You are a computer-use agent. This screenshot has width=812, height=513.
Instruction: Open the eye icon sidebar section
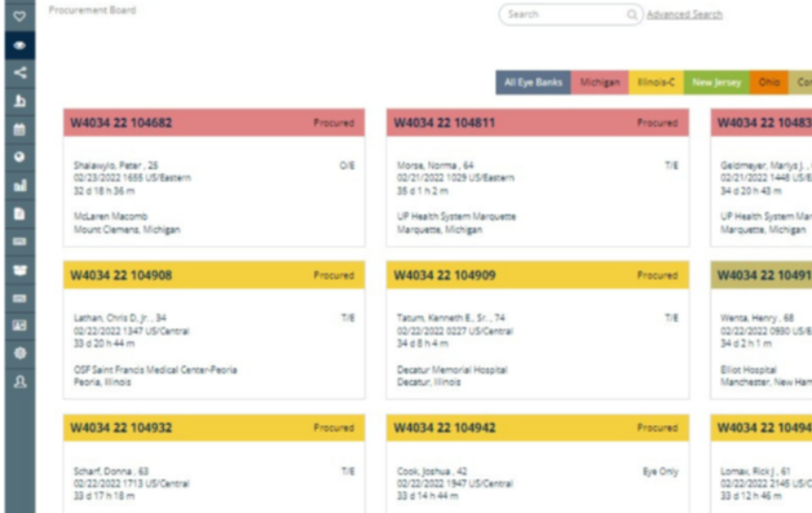click(x=19, y=45)
